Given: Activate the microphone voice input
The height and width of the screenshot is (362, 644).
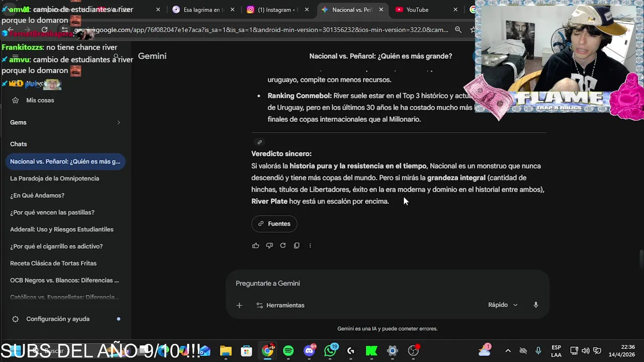Looking at the screenshot, I should pyautogui.click(x=535, y=305).
